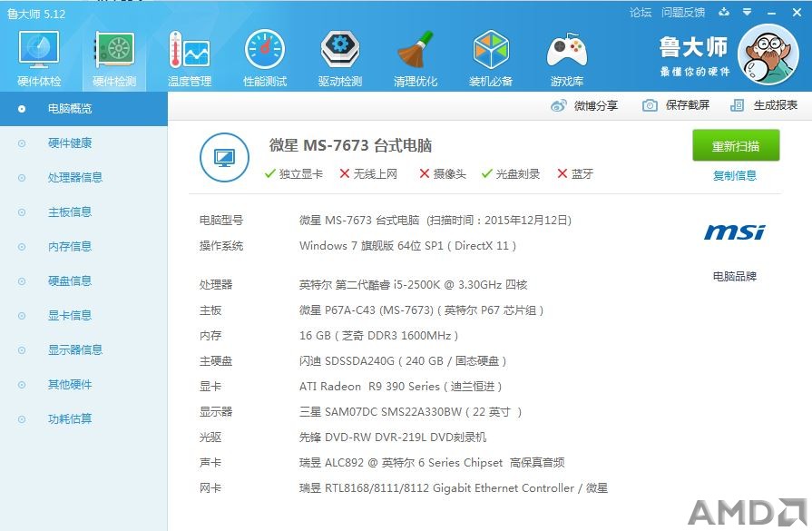Viewport: 812px width, 531px height.
Task: Click the Weibo icon beside 微博分享
Action: (558, 105)
